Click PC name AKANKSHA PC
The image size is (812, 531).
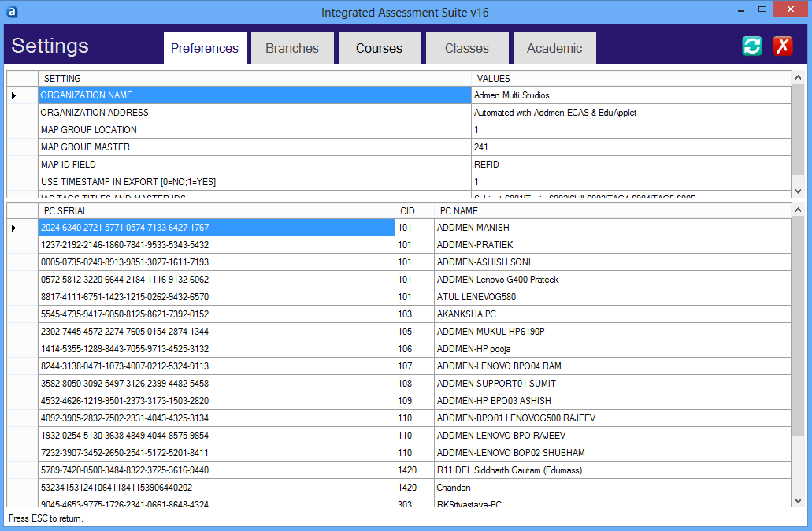click(613, 314)
